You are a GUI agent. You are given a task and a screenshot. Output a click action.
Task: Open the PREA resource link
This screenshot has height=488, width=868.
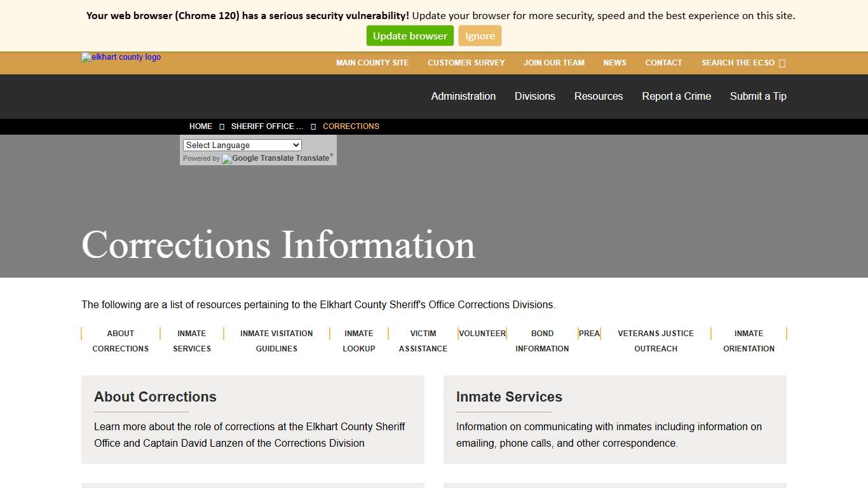click(x=589, y=333)
